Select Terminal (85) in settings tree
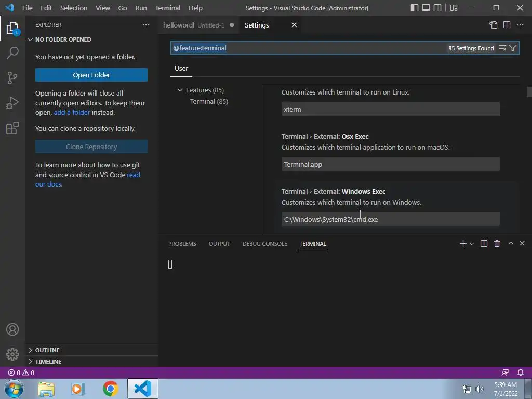The image size is (532, 399). (x=209, y=102)
